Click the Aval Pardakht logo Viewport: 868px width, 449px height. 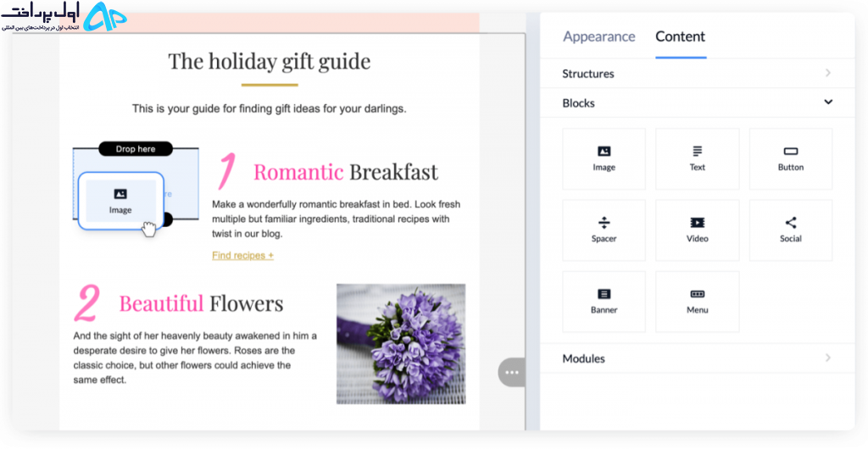[64, 18]
